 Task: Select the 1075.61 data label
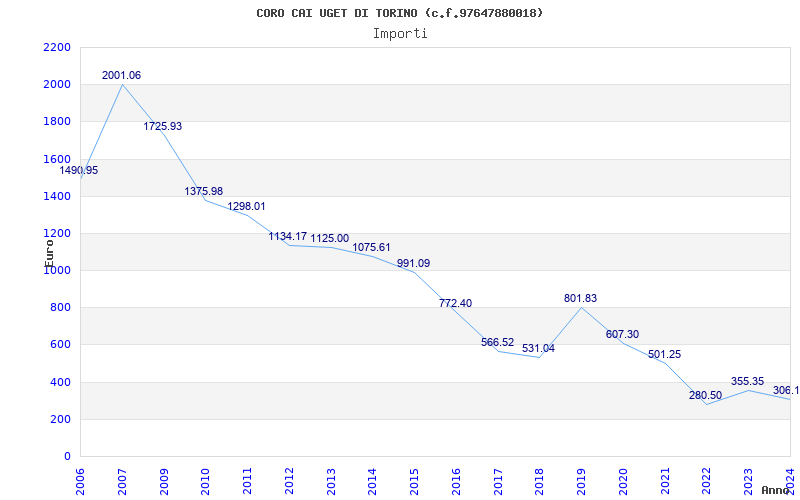click(x=371, y=247)
